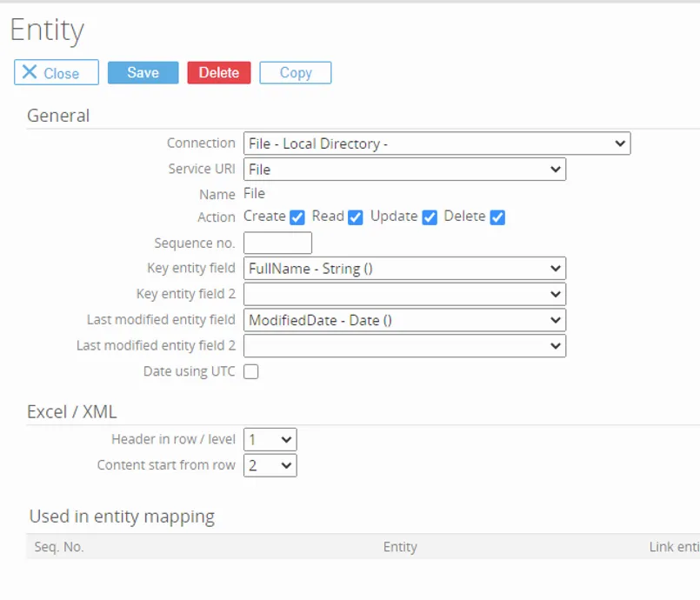Viewport: 700px width, 600px height.
Task: Click the Entity column header
Action: click(x=400, y=547)
